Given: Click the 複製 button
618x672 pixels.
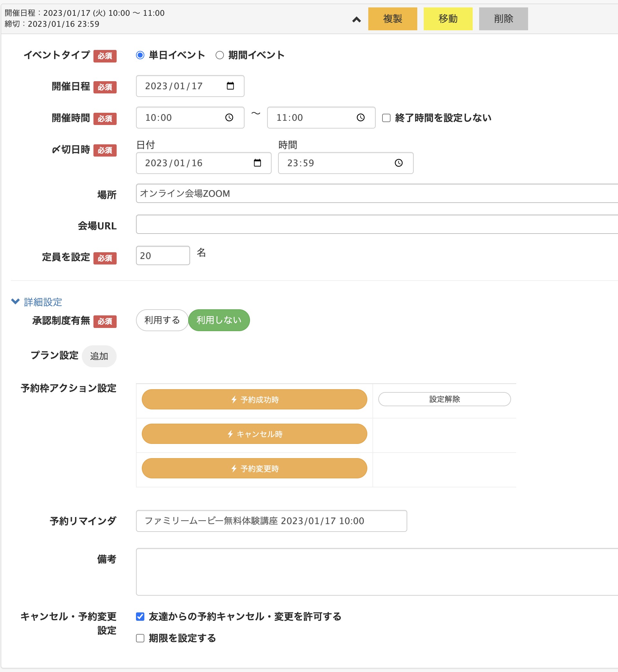Looking at the screenshot, I should (x=392, y=19).
